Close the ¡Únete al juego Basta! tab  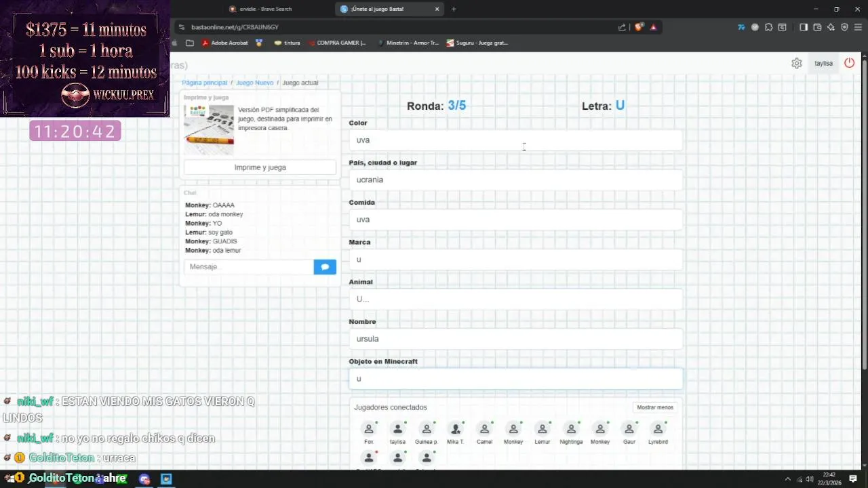(x=437, y=9)
